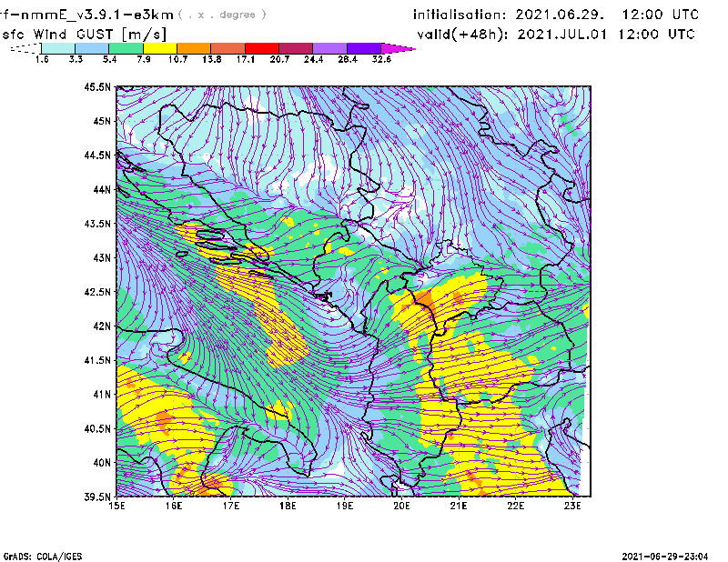Screen dimensions: 728x562
Task: Click the 'GrADS: COLA/IGES' credit text
Action: pos(43,557)
